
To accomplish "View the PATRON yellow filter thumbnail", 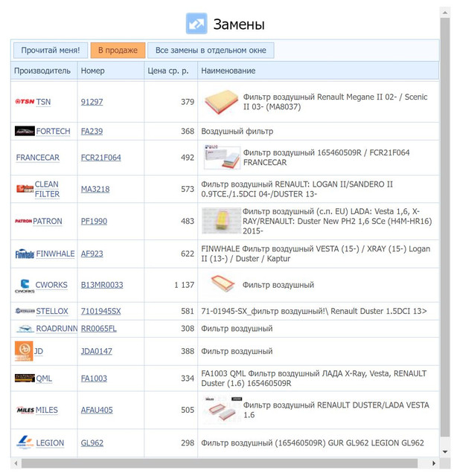I will click(x=222, y=221).
